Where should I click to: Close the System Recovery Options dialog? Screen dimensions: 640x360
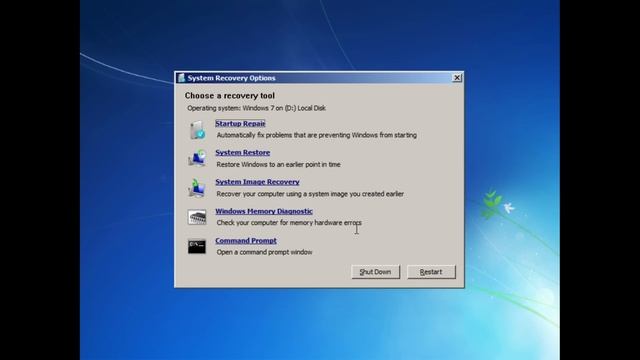[457, 78]
